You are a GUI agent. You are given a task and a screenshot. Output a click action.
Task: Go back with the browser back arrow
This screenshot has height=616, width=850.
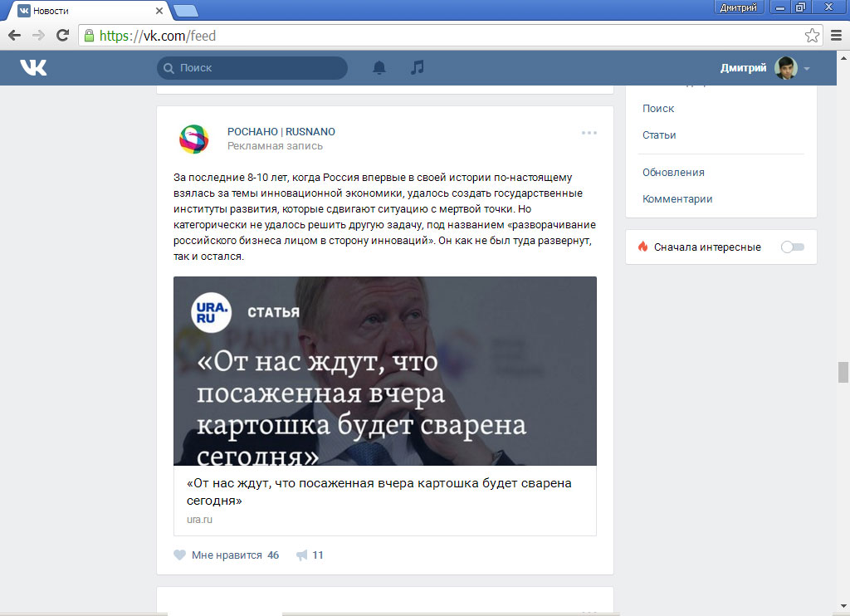point(15,36)
